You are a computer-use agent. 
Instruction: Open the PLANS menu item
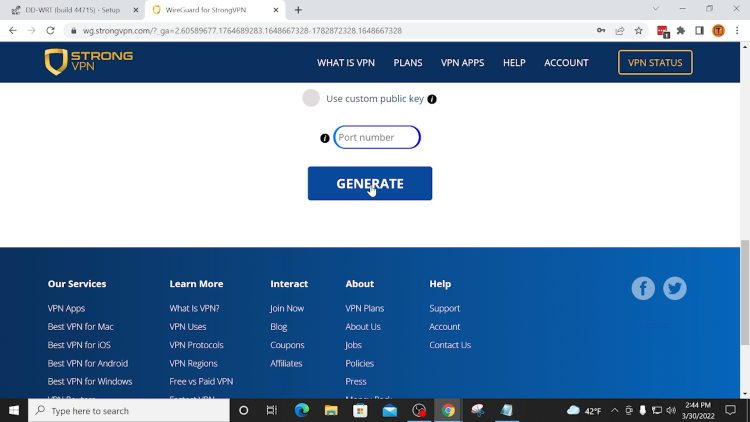[x=408, y=63]
